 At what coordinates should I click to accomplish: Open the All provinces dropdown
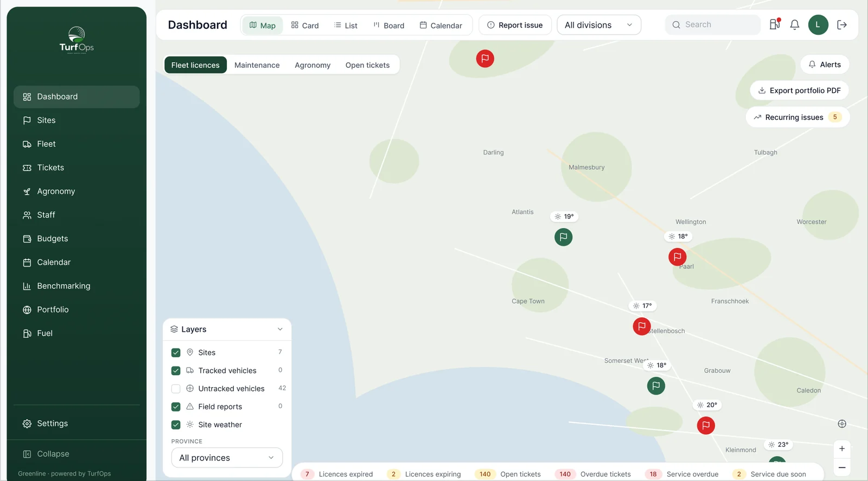pyautogui.click(x=227, y=458)
